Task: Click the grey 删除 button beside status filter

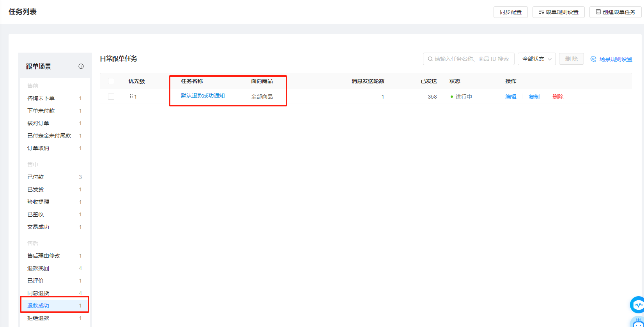Action: tap(571, 59)
